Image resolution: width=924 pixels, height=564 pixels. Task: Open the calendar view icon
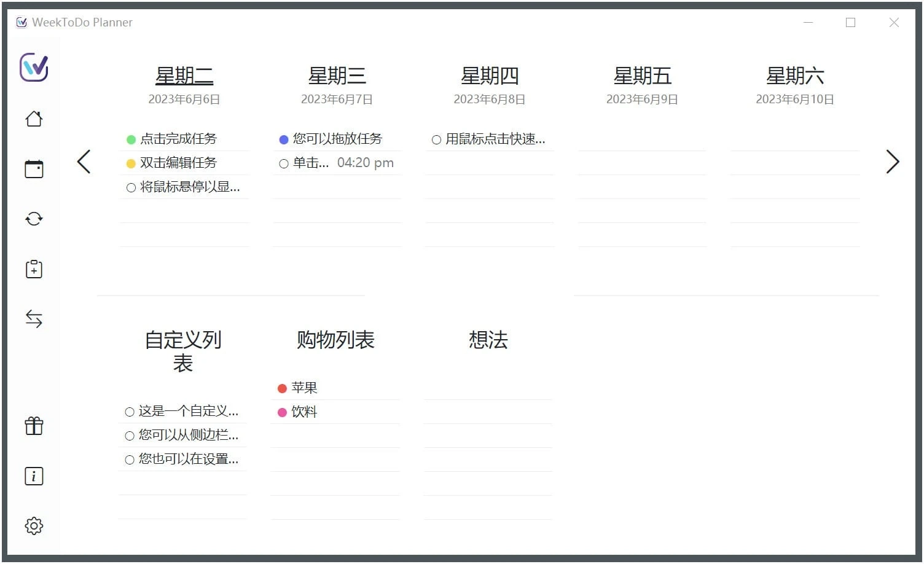click(34, 168)
